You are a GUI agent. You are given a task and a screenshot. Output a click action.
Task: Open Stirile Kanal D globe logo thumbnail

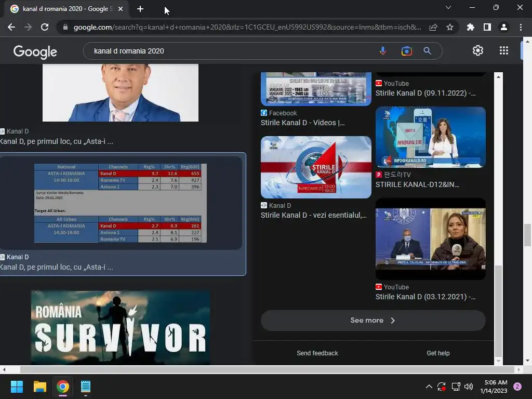point(316,167)
